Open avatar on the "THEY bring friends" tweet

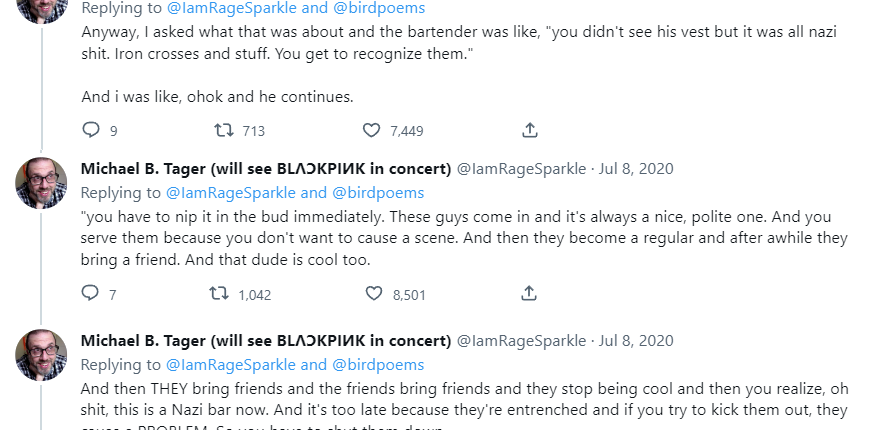pyautogui.click(x=41, y=356)
